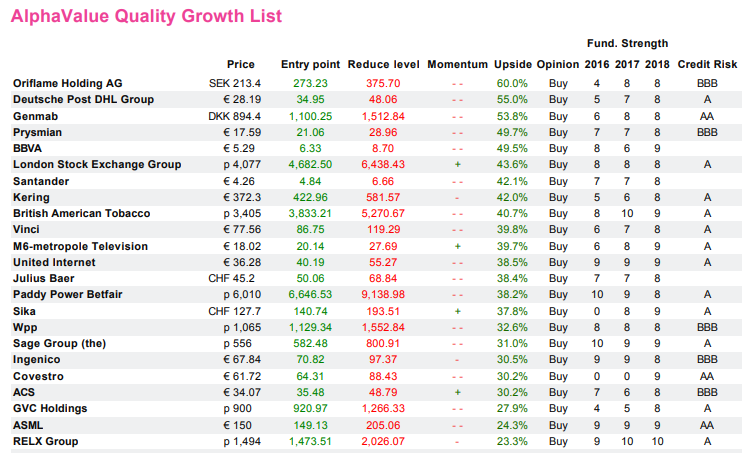This screenshot has height=453, width=751.
Task: Select the Covestro company name
Action: [38, 376]
